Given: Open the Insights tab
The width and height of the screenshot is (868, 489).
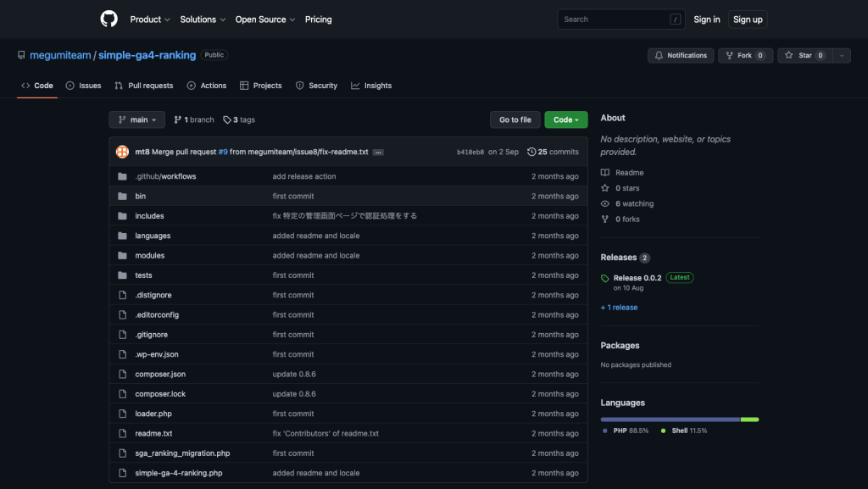Looking at the screenshot, I should point(371,86).
